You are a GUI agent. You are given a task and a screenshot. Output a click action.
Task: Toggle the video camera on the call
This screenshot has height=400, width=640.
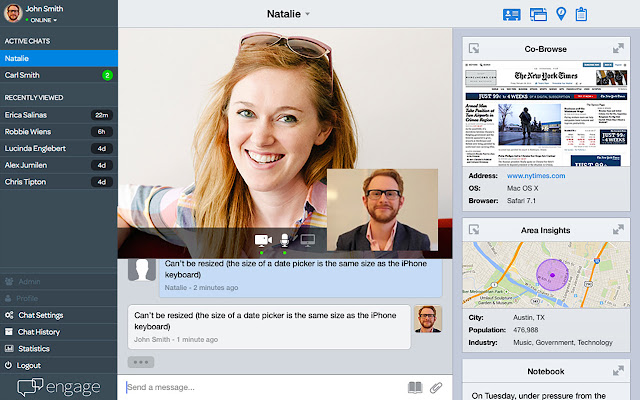[263, 240]
